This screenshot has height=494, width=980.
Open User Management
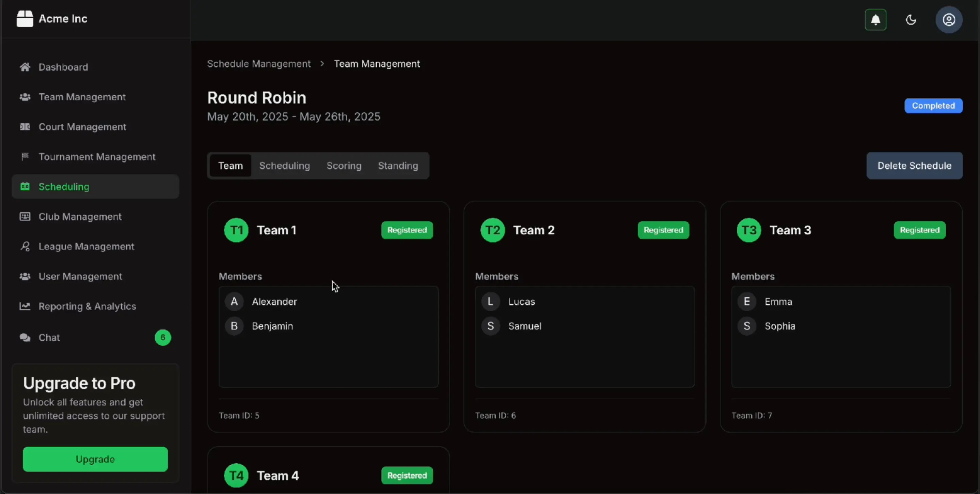95,276
